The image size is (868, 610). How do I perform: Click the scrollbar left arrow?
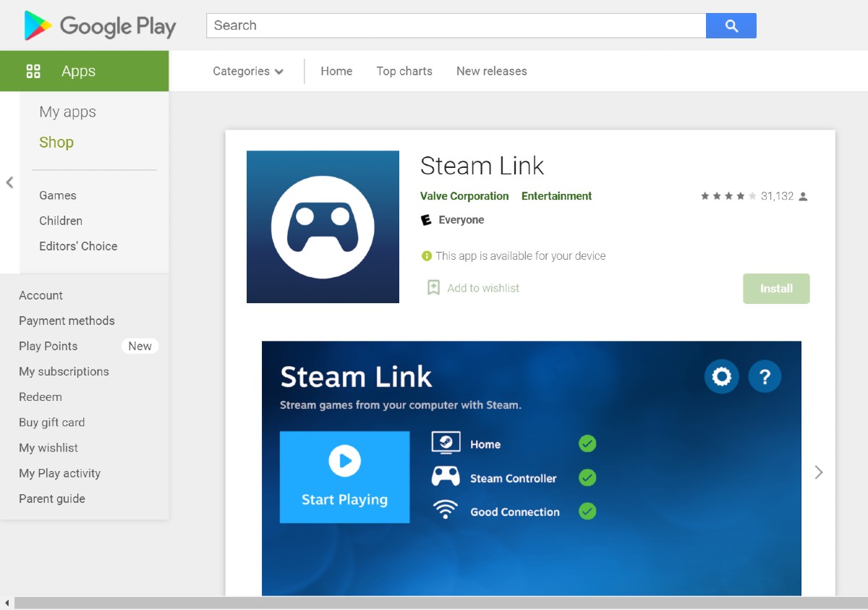pos(7,603)
